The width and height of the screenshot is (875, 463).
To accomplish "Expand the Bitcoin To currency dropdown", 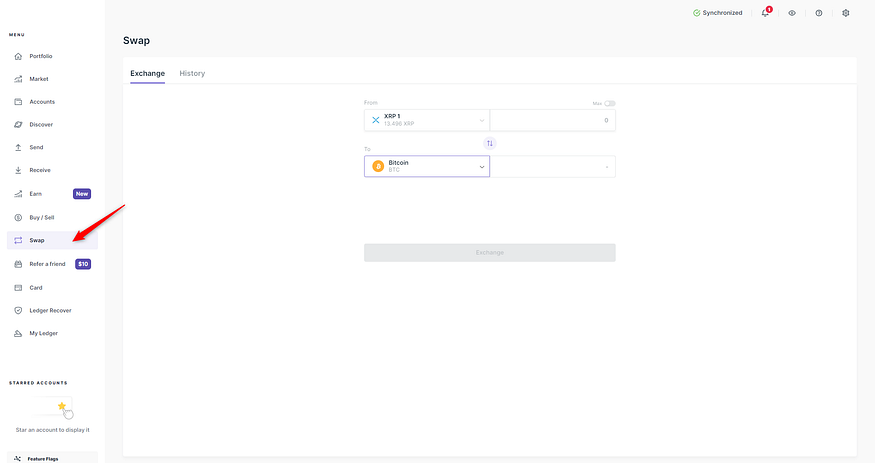I will point(427,166).
